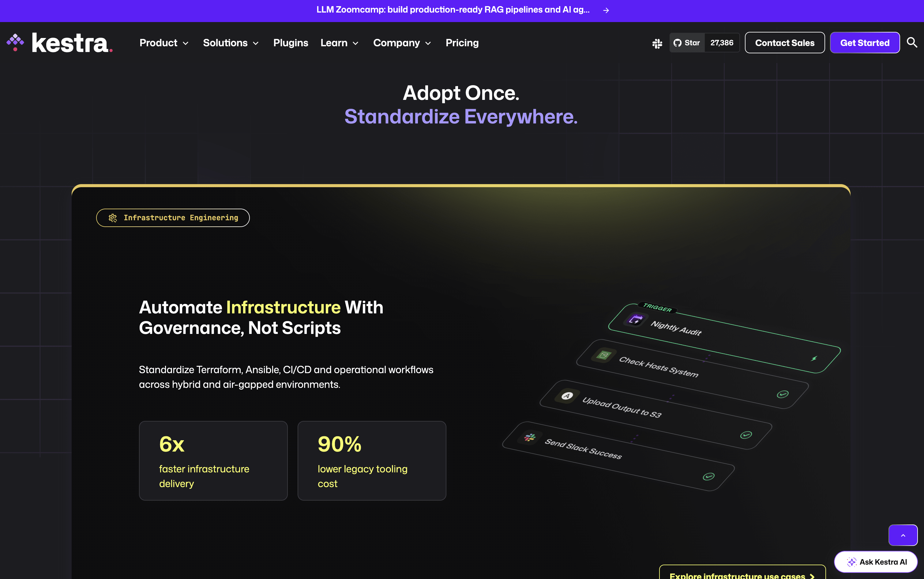Image resolution: width=924 pixels, height=579 pixels.
Task: Open the Plugins page
Action: point(291,43)
